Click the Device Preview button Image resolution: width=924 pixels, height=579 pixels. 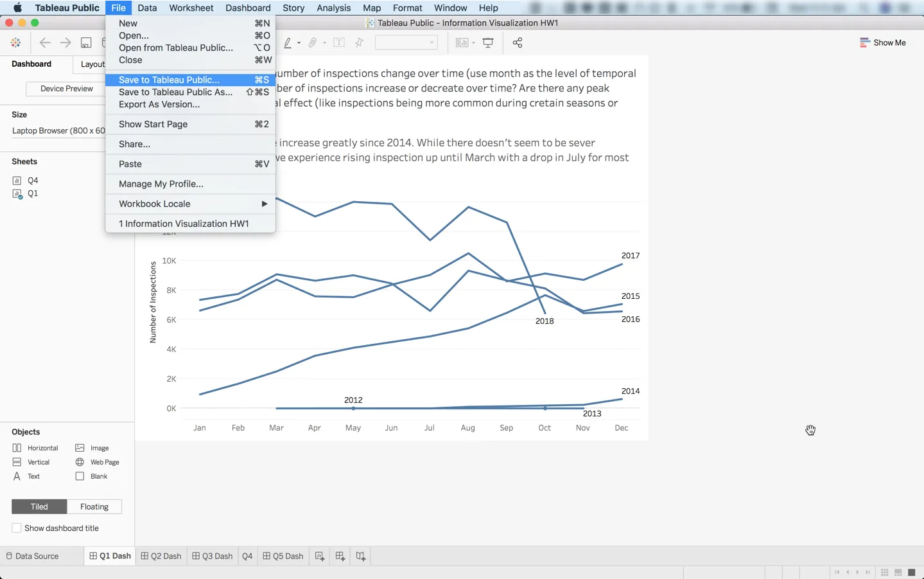point(66,89)
